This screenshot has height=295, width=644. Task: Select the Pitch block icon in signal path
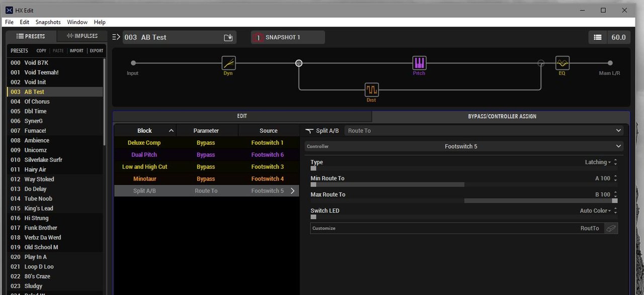(419, 63)
